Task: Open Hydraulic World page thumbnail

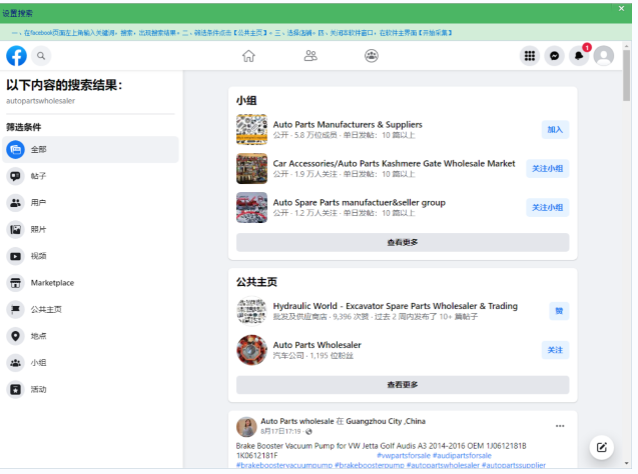Action: [252, 311]
